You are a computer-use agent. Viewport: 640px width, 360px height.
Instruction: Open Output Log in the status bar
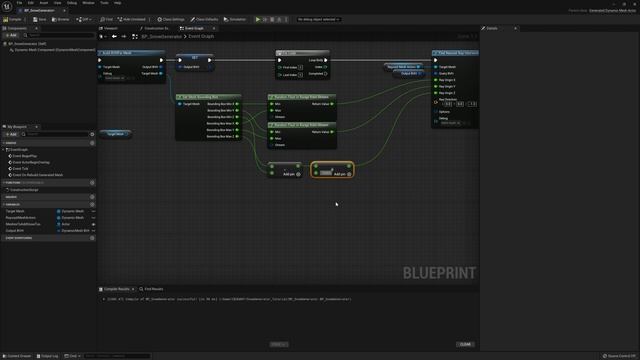(47, 356)
